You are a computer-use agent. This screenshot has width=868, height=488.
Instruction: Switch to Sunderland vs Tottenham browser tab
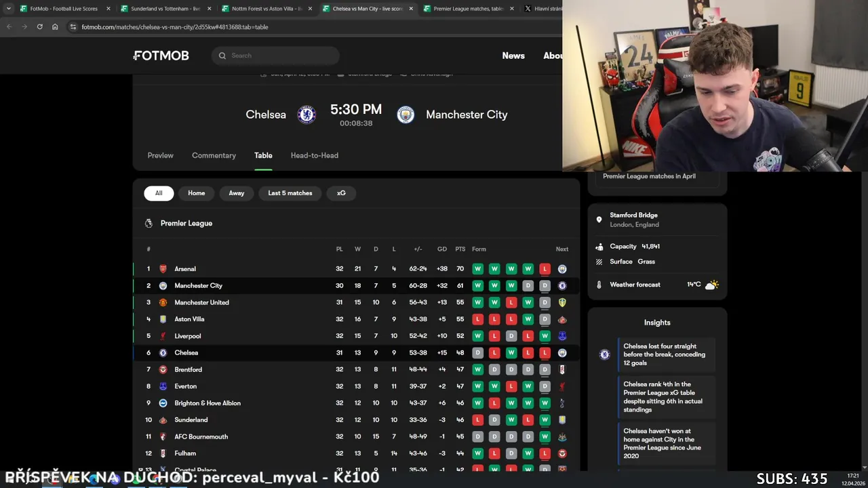165,9
